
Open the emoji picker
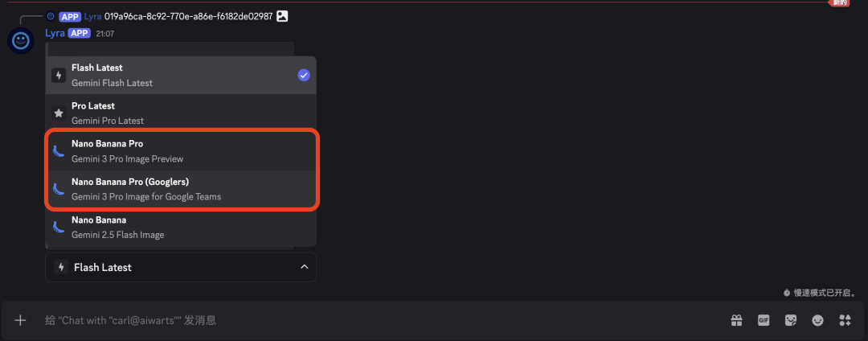tap(818, 320)
